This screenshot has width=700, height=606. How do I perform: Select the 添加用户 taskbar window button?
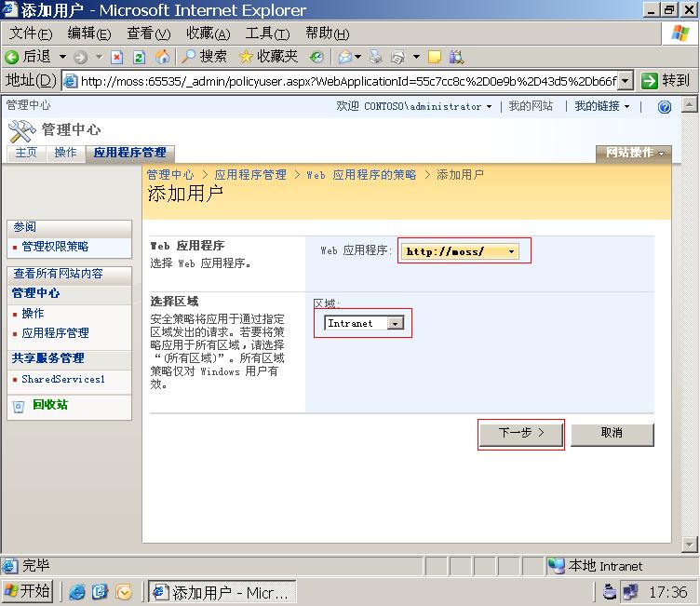tap(222, 593)
